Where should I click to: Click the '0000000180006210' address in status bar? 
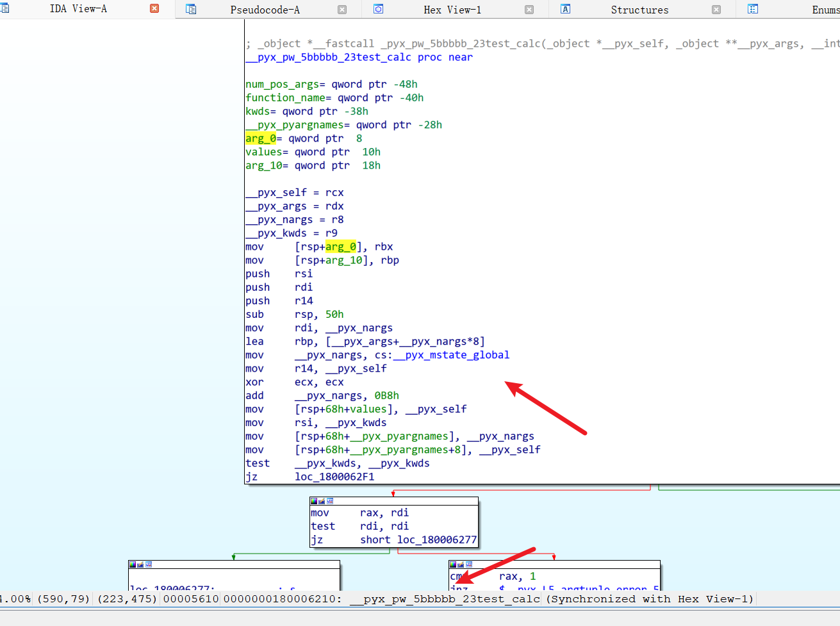tap(283, 599)
